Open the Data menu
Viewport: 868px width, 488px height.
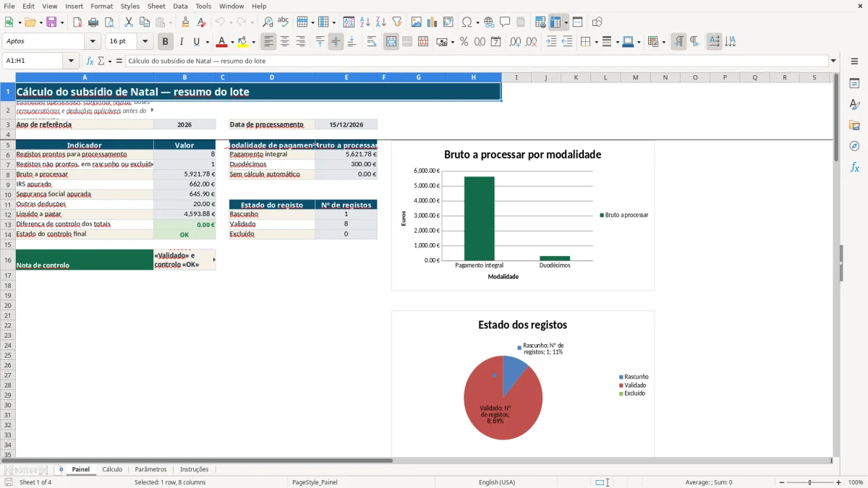point(180,6)
